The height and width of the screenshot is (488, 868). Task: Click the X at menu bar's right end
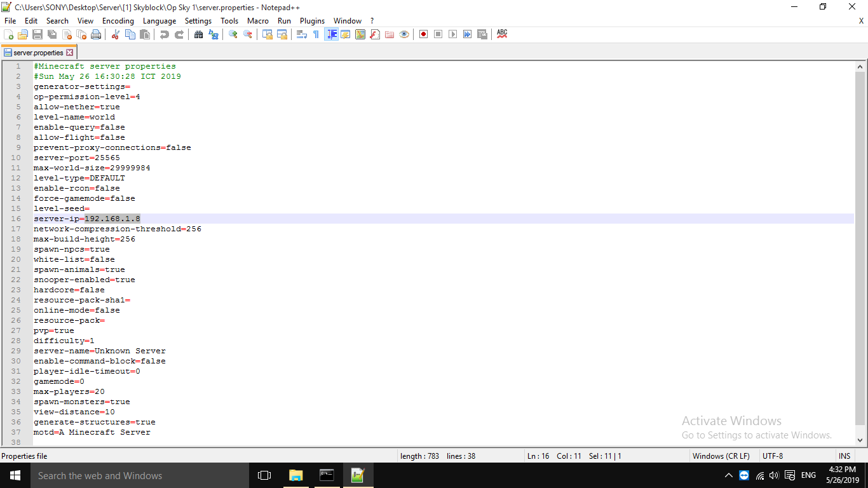(862, 20)
